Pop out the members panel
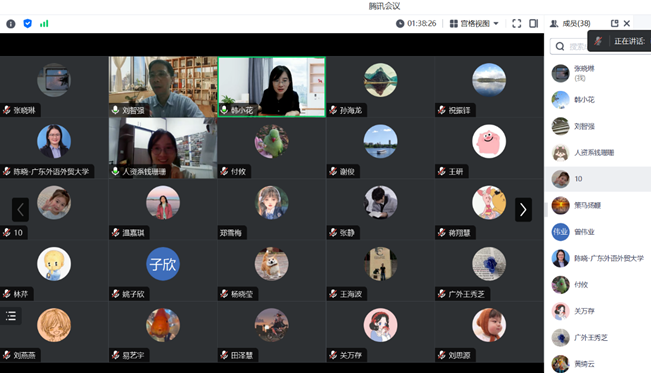Image resolution: width=651 pixels, height=373 pixels. coord(614,24)
